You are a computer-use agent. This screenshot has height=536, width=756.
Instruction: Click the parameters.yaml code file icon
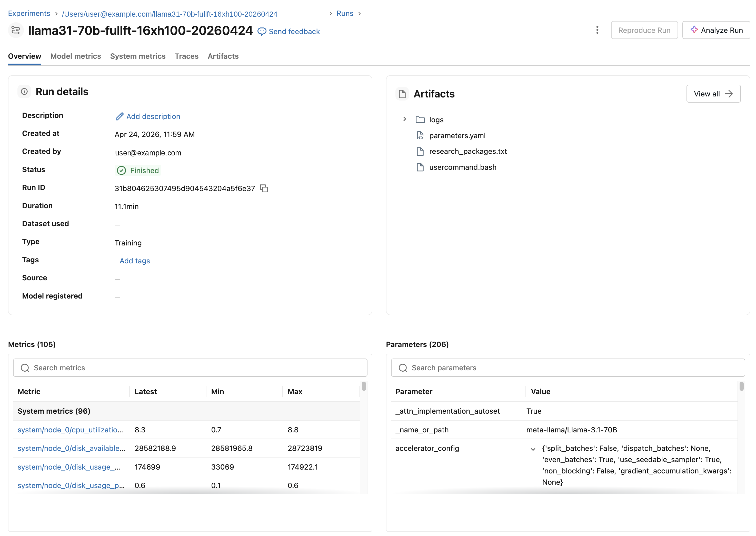(x=420, y=136)
